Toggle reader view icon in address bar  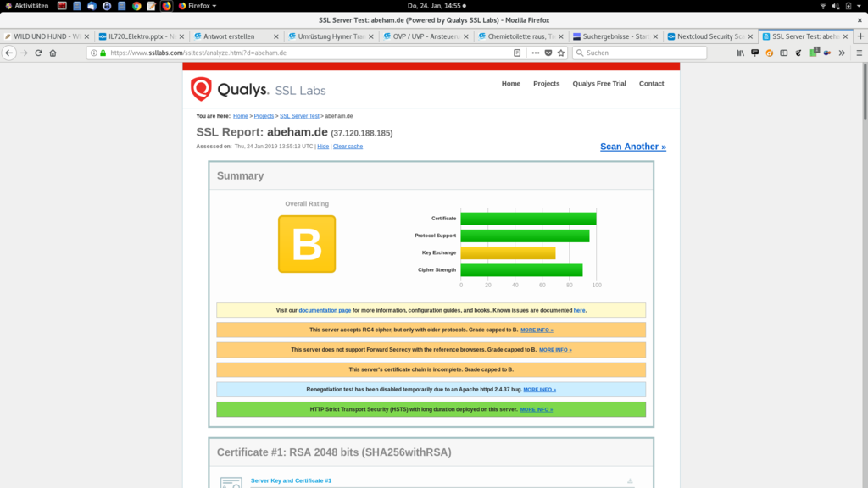pos(517,53)
